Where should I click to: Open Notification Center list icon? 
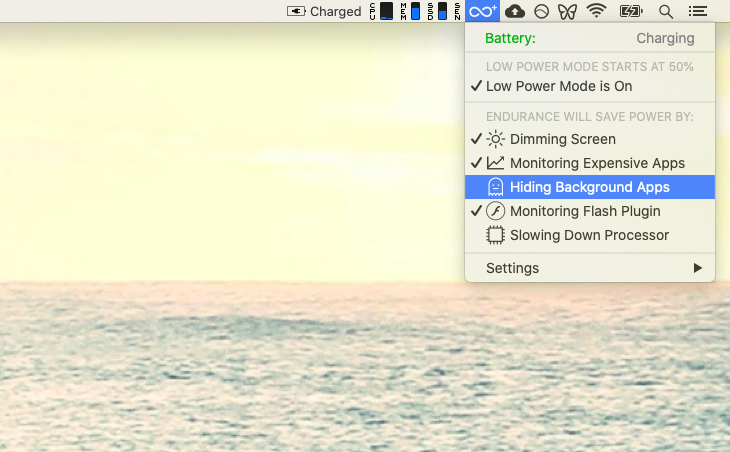tap(698, 11)
